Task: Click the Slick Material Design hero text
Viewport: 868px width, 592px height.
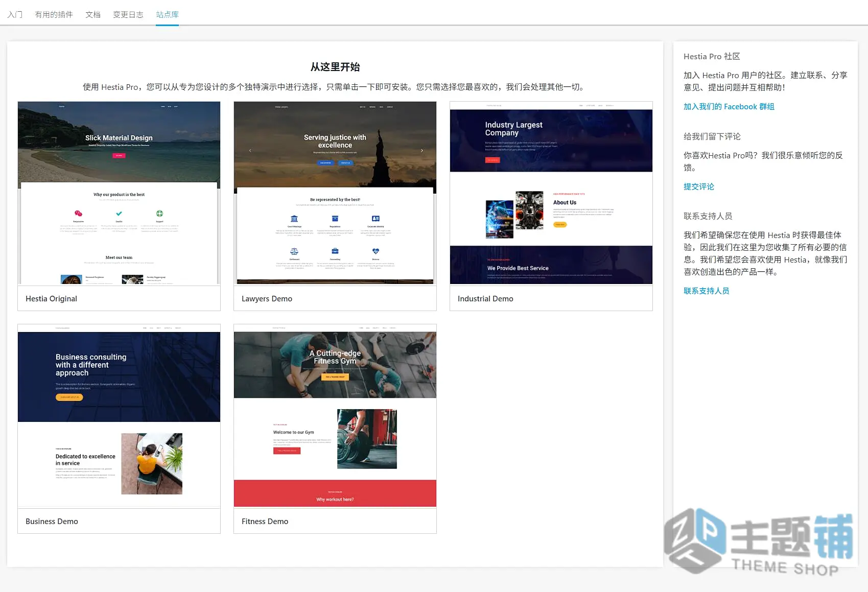Action: pos(119,138)
